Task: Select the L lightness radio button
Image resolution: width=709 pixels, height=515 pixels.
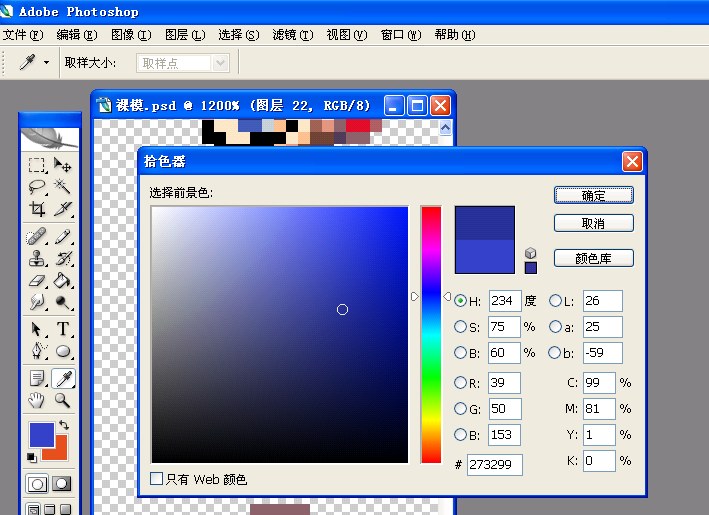Action: click(555, 301)
